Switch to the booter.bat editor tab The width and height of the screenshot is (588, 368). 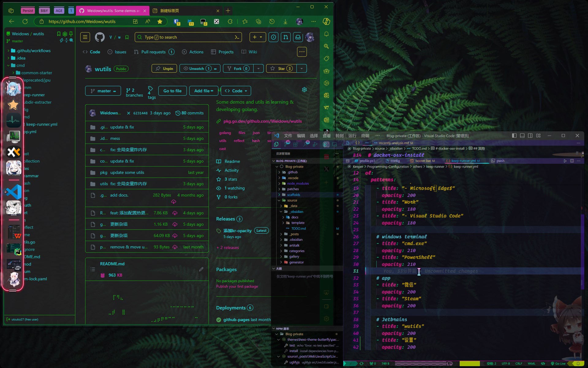pyautogui.click(x=423, y=161)
